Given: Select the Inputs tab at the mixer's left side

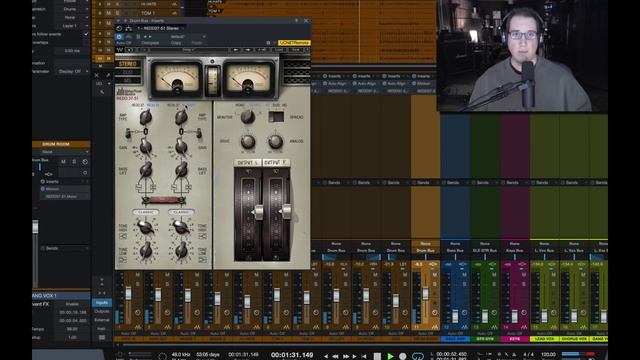Looking at the screenshot, I should (102, 303).
